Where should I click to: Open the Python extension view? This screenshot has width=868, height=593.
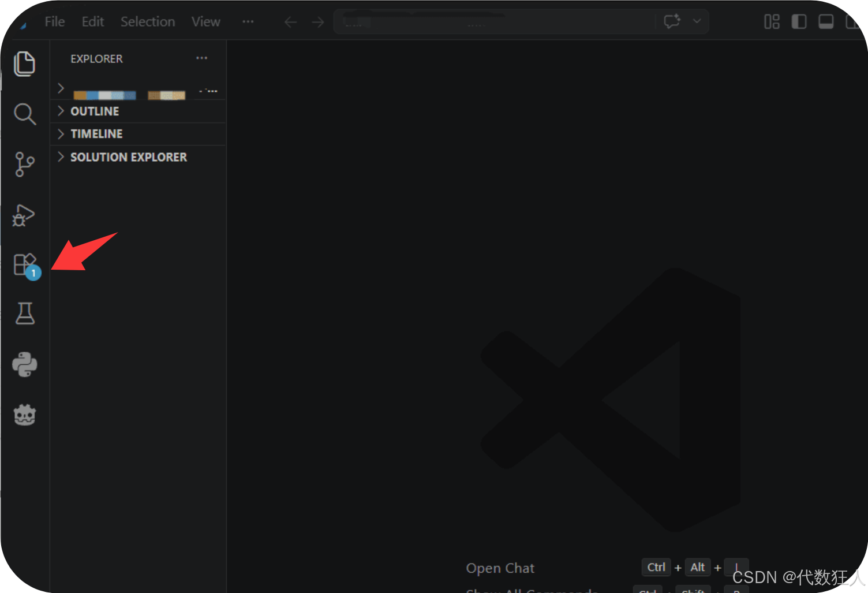[25, 364]
